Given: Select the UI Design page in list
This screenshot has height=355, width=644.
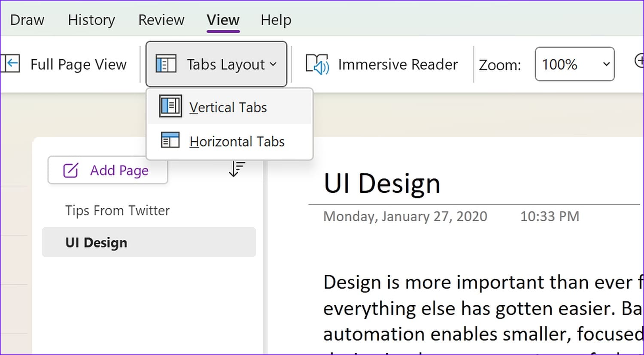Looking at the screenshot, I should pos(149,242).
